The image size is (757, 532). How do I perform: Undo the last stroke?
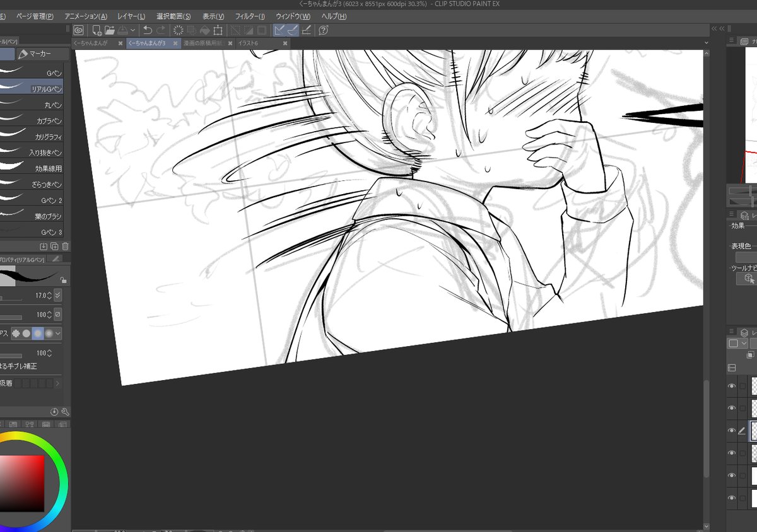(x=148, y=30)
